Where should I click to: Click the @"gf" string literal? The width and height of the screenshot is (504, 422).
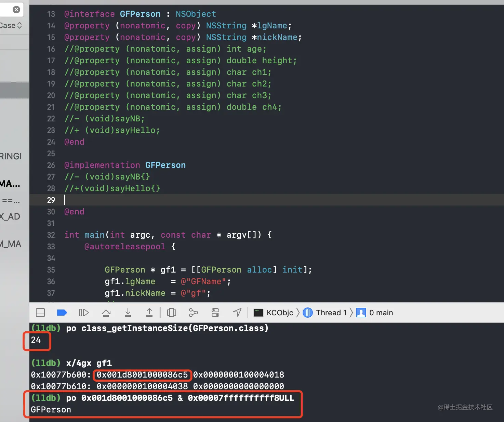pyautogui.click(x=193, y=293)
